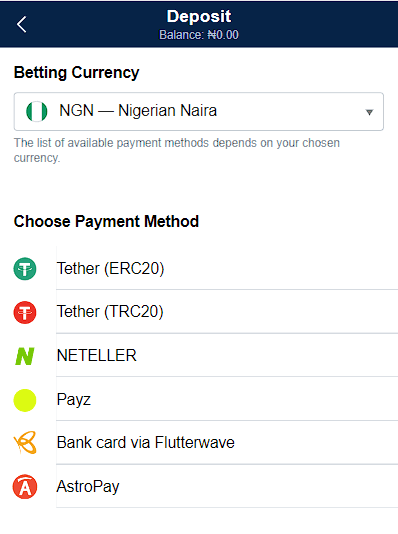Click the yellow Payz circle icon
This screenshot has height=534, width=398.
tap(25, 400)
